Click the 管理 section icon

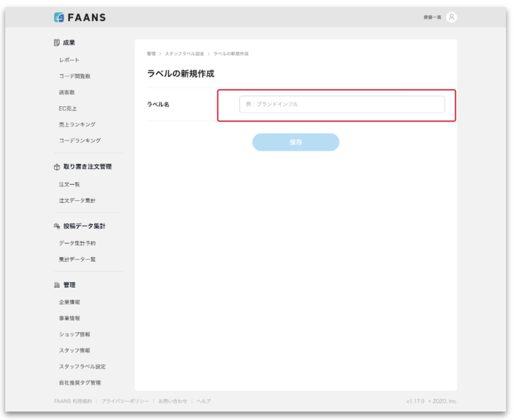coord(57,285)
